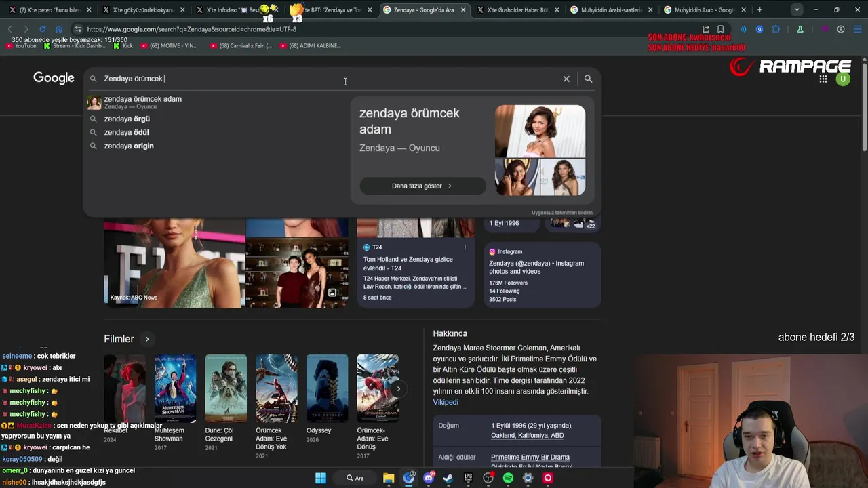The height and width of the screenshot is (488, 868).
Task: Open Spotify from the taskbar
Action: (509, 478)
